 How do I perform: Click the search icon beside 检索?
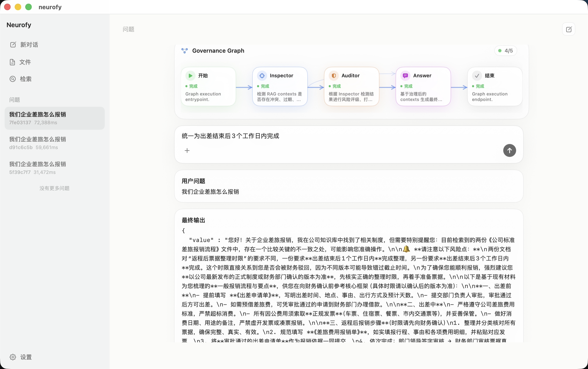pos(13,79)
